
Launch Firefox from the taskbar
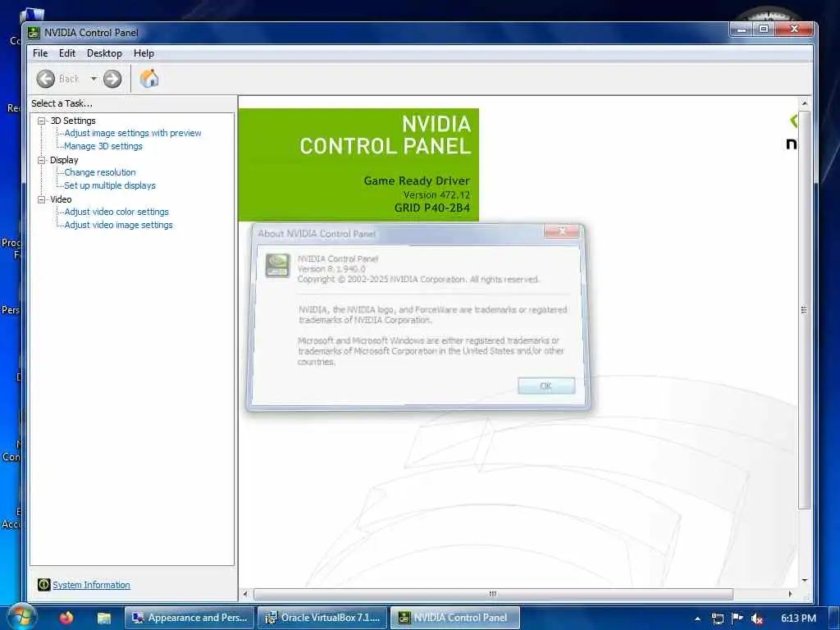tap(66, 618)
